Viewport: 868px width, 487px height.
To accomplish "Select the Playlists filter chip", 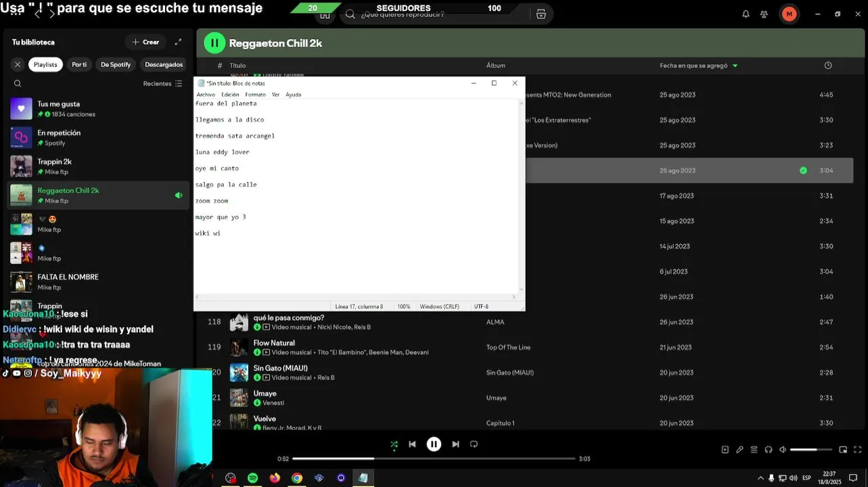I will point(45,64).
